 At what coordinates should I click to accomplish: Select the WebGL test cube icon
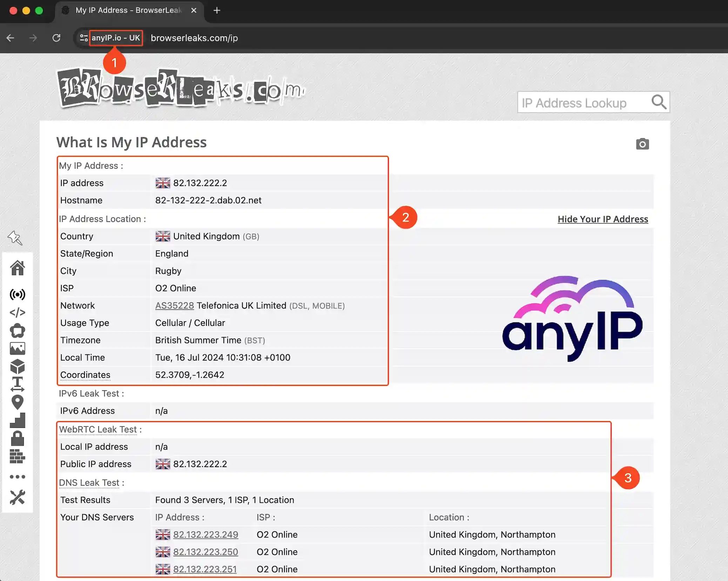[18, 367]
